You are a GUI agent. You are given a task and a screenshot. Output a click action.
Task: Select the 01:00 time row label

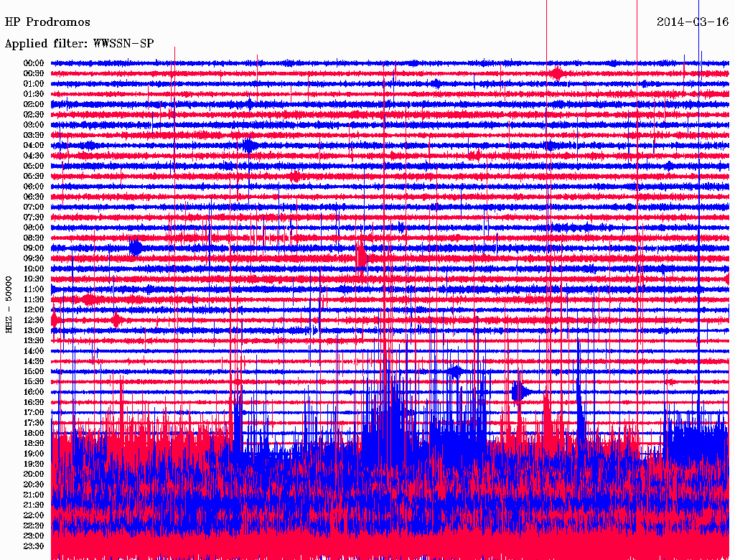click(34, 83)
